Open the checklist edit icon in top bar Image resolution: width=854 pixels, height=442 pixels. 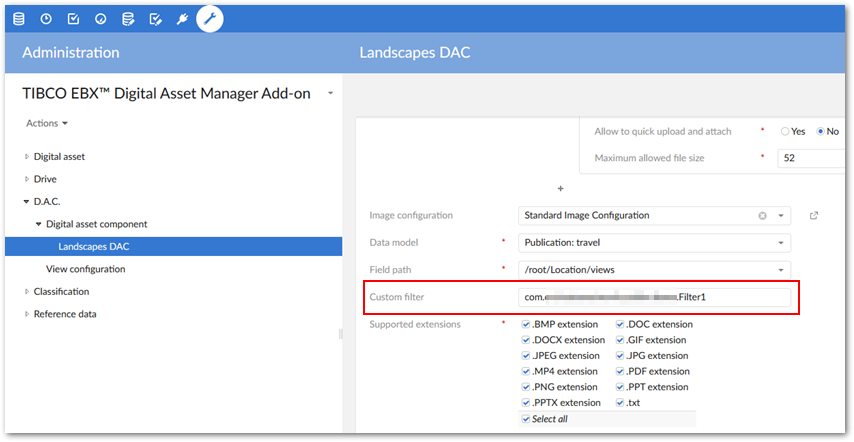pos(156,20)
